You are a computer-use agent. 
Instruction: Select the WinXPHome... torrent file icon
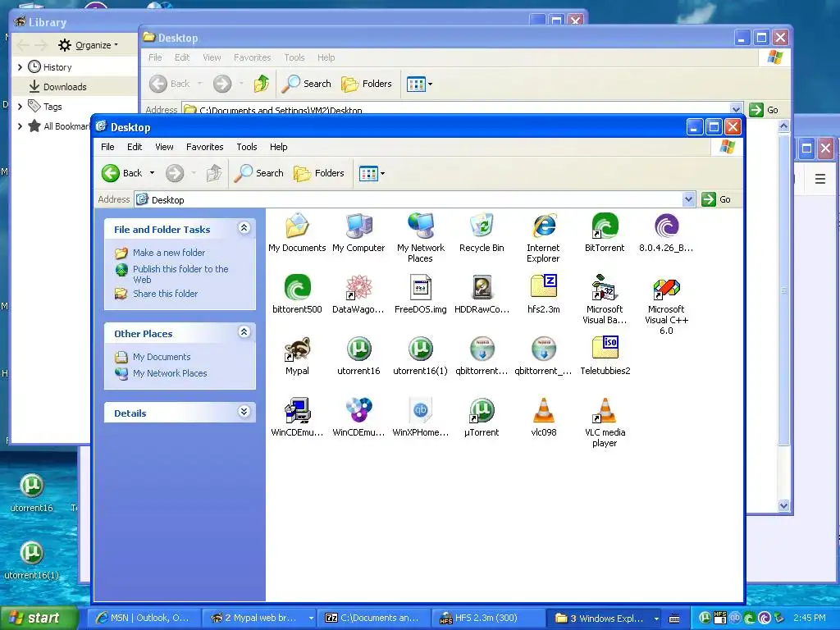click(x=421, y=410)
